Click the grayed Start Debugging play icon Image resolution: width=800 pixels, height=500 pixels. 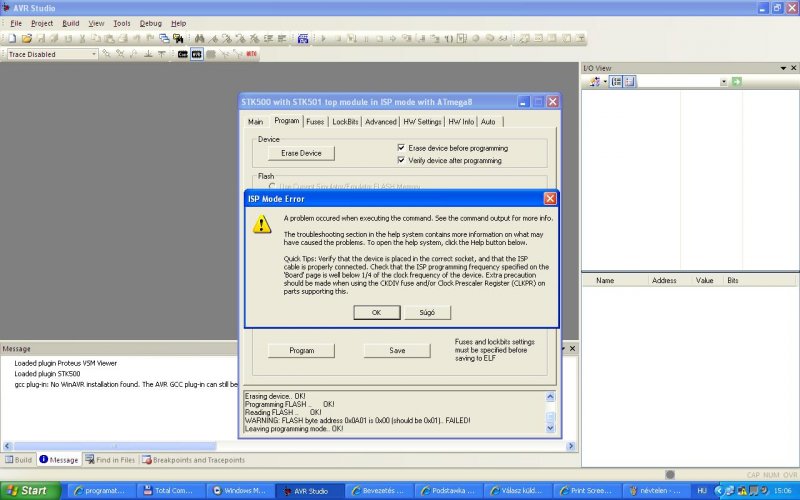[323, 38]
